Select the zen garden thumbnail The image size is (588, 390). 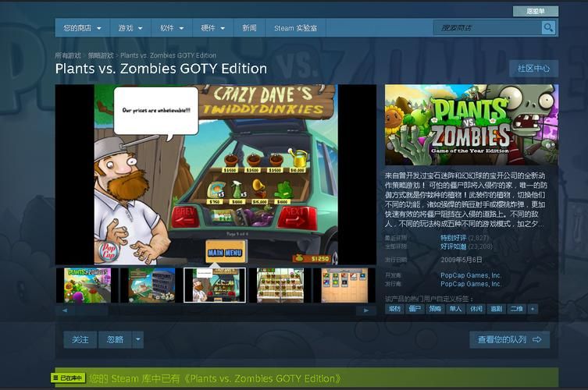(280, 285)
